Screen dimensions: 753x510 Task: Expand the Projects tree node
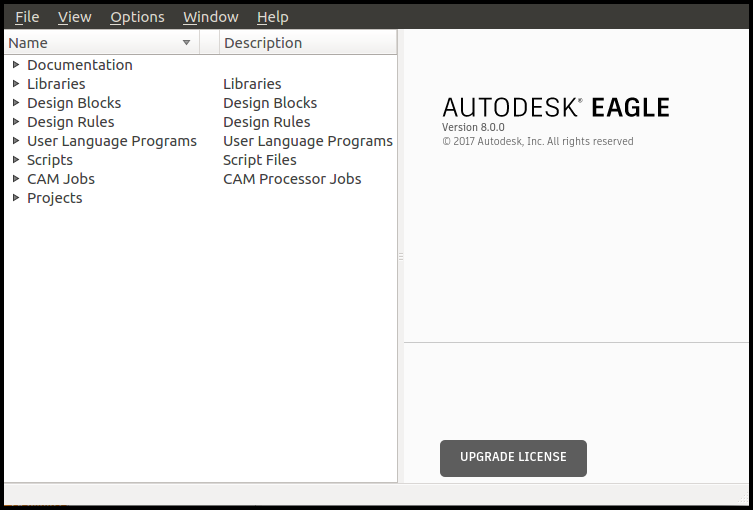coord(16,198)
